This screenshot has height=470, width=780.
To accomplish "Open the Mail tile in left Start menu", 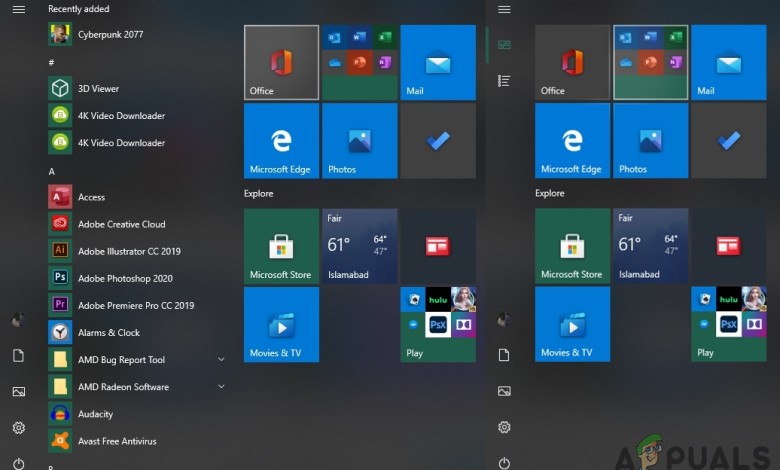I will (438, 63).
